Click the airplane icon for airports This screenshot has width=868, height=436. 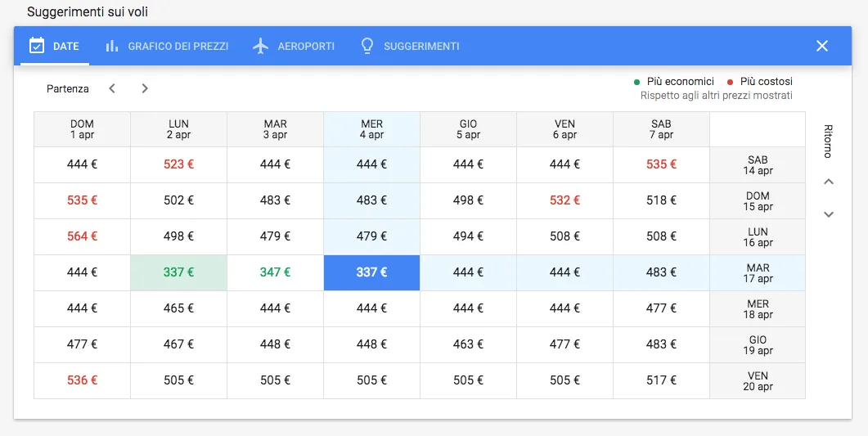coord(261,46)
